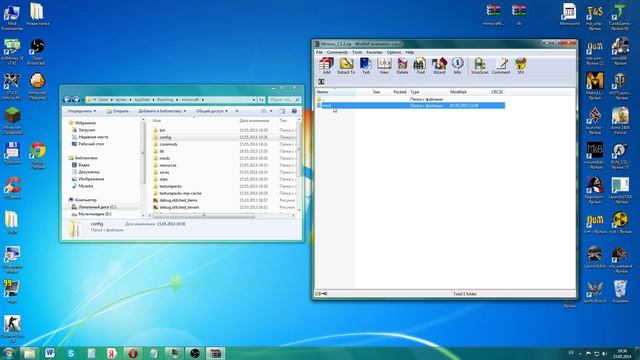
Task: Click the Opera icon on the taskbar
Action: (133, 353)
